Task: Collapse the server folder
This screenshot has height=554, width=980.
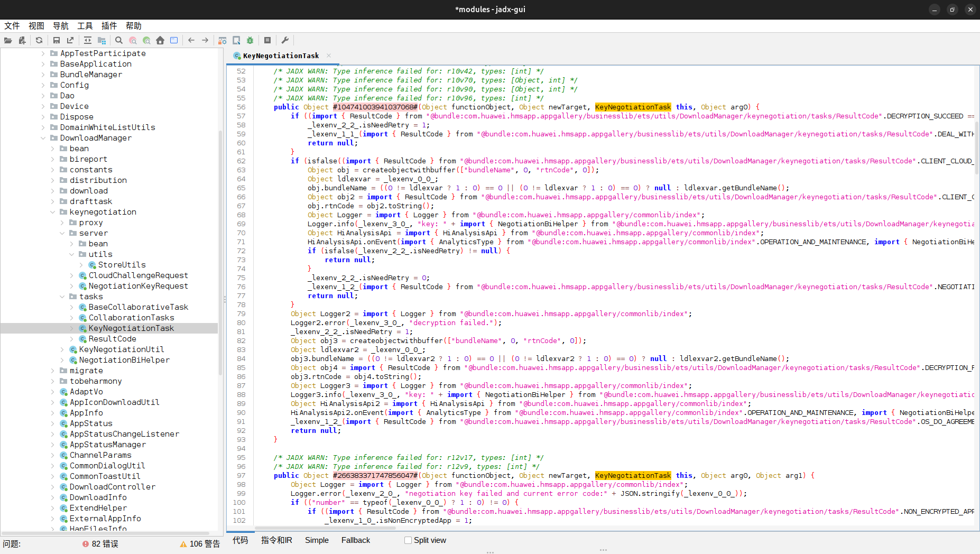Action: coord(62,233)
